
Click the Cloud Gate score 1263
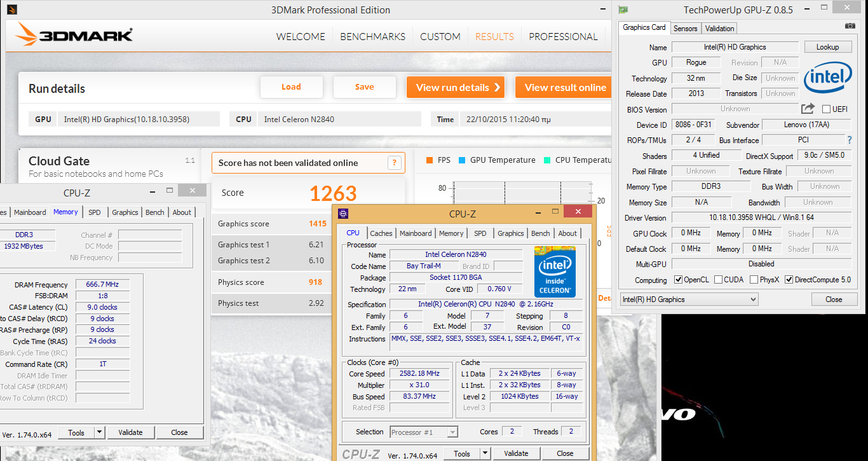click(x=333, y=193)
